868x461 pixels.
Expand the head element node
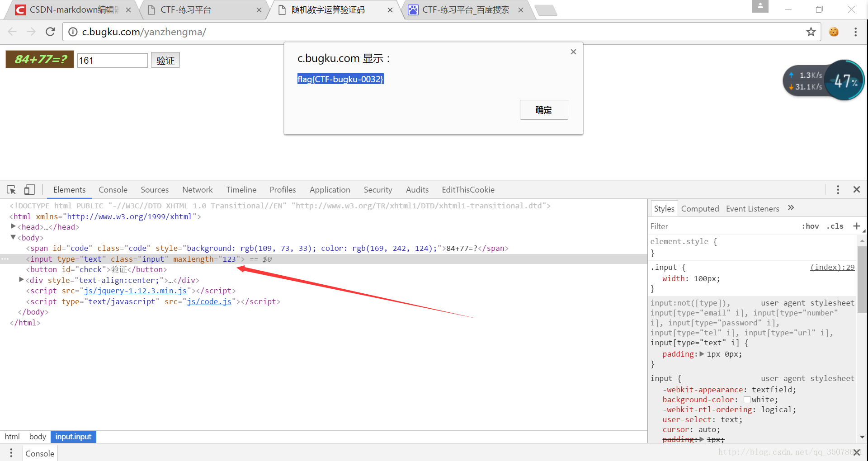13,226
